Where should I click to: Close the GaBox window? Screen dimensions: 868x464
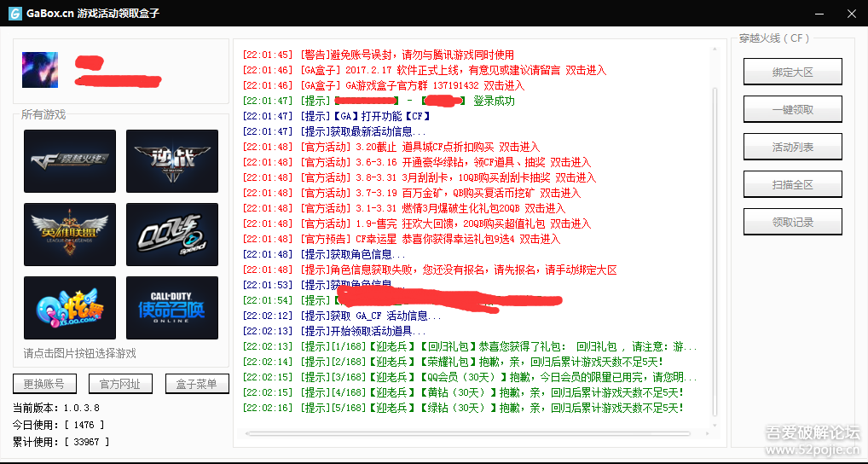[852, 14]
